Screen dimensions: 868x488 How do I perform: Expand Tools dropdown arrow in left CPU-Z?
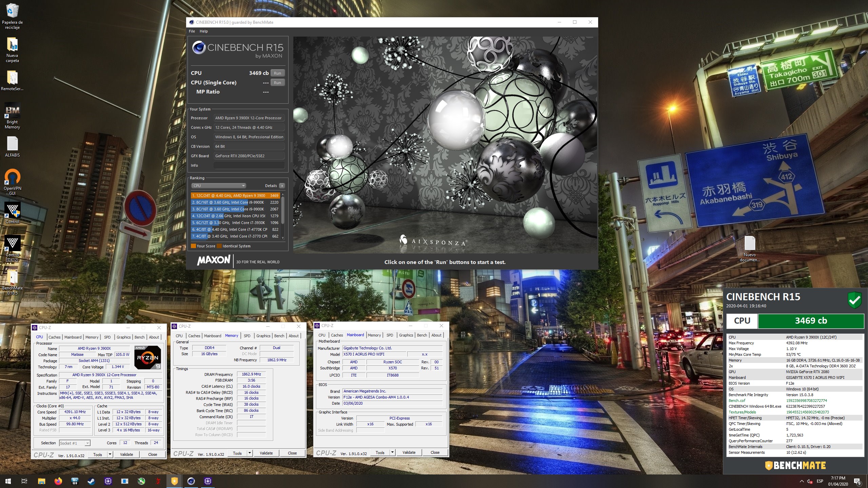110,454
